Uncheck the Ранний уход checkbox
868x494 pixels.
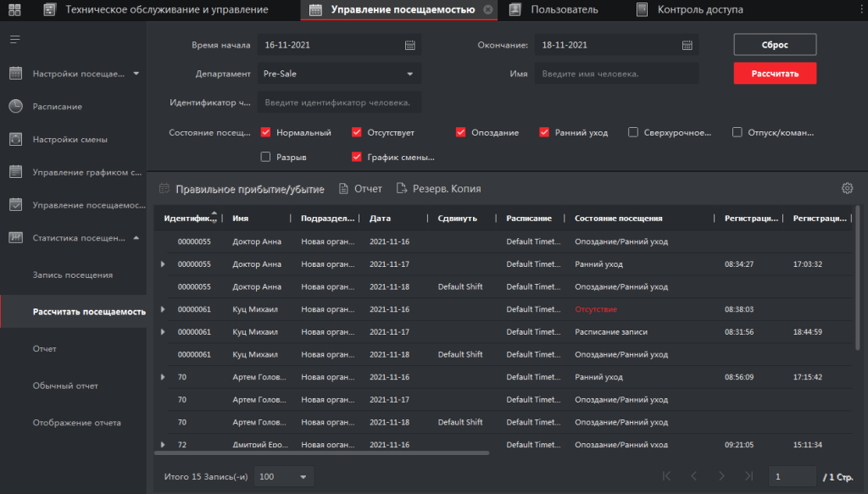(544, 132)
